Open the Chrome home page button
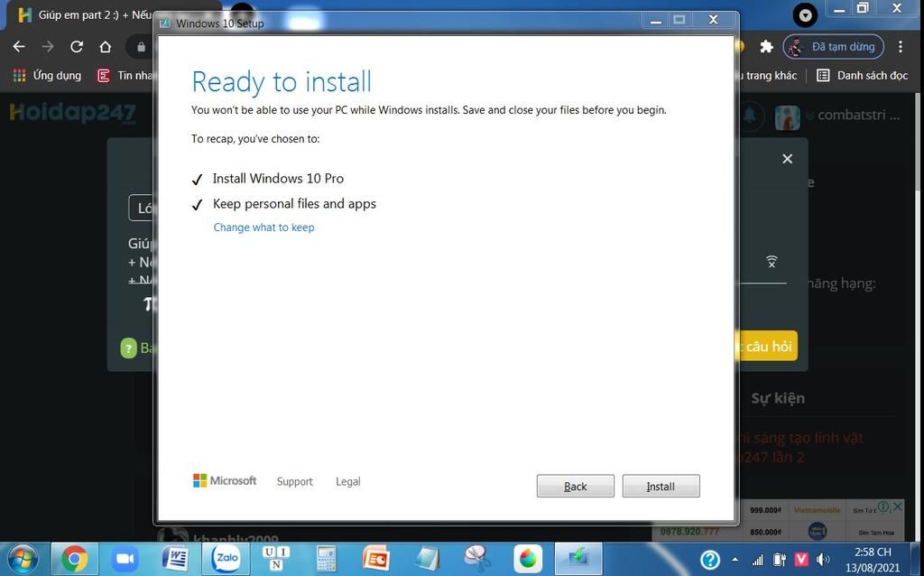 pyautogui.click(x=105, y=47)
